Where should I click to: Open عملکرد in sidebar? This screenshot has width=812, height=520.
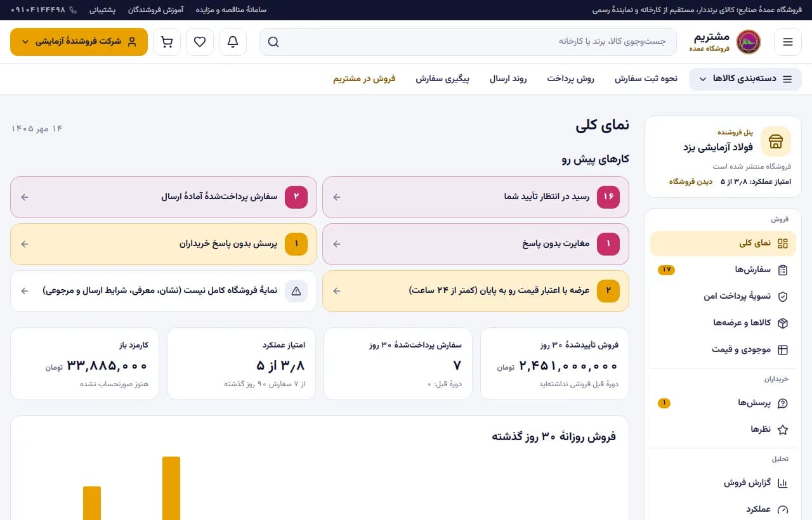[723, 509]
